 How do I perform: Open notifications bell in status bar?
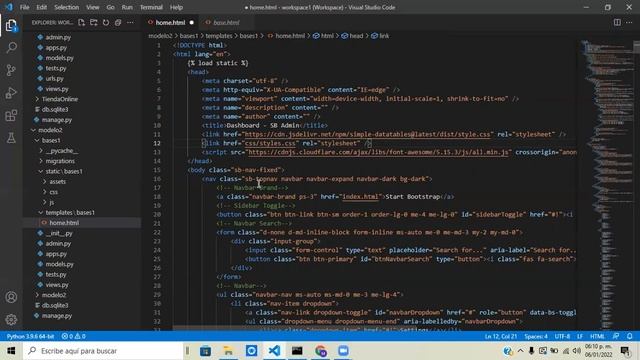click(x=630, y=336)
